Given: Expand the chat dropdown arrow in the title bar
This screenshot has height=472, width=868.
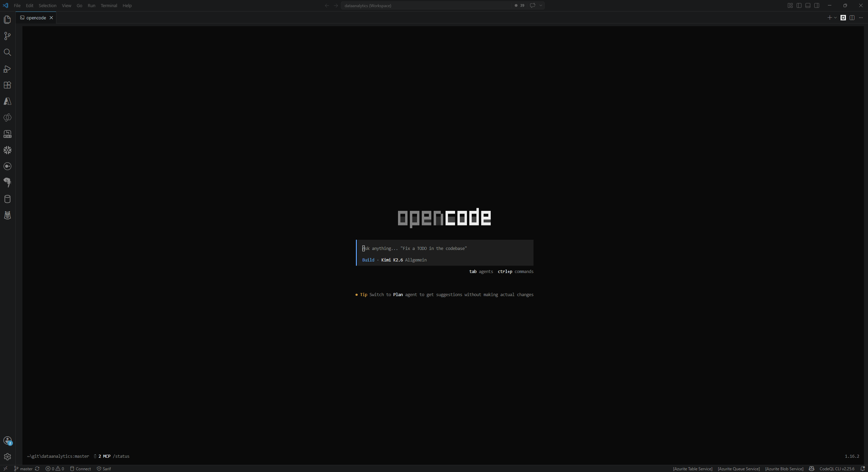Looking at the screenshot, I should (541, 5).
